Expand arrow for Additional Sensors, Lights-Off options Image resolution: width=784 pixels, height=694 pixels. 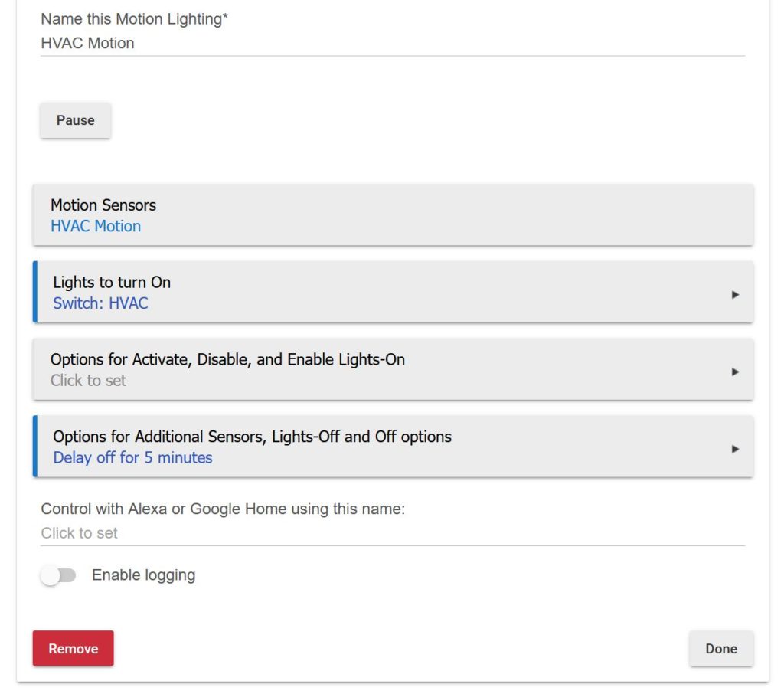735,449
